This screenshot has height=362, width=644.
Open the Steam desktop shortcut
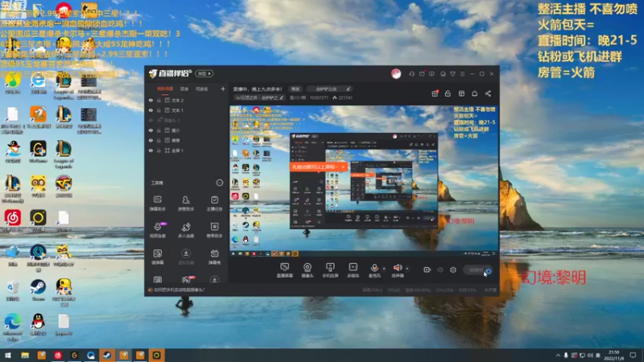[x=38, y=290]
